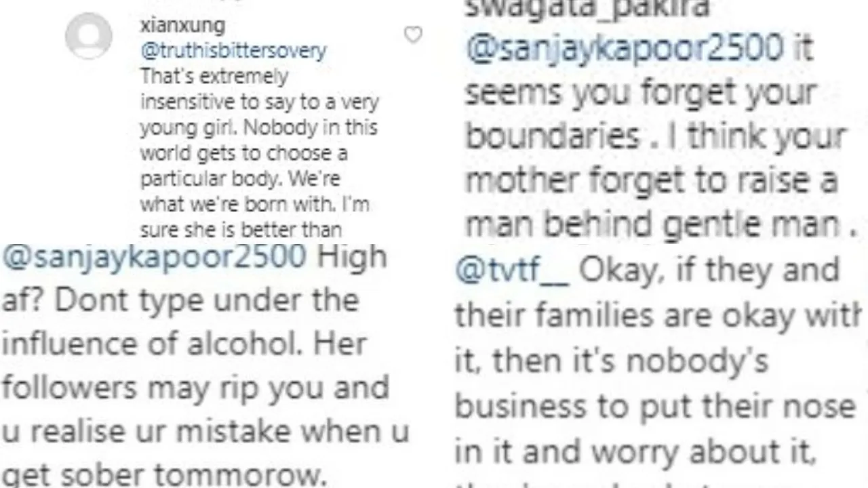Click the text 'followers may rip you and'
This screenshot has height=488, width=868.
pos(195,388)
